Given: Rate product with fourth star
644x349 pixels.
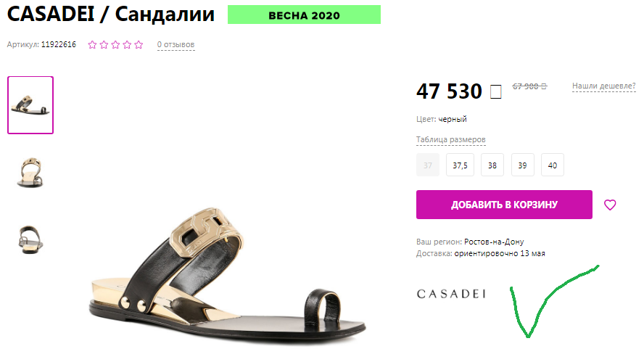Looking at the screenshot, I should pyautogui.click(x=127, y=45).
